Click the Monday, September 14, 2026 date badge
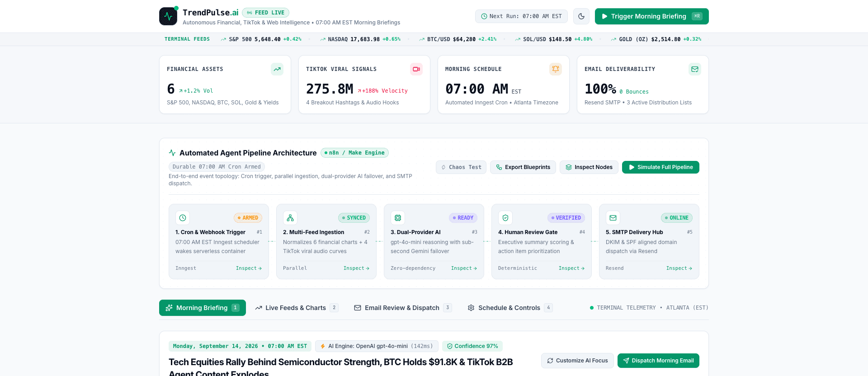Viewport: 868px width, 376px height. click(x=240, y=346)
